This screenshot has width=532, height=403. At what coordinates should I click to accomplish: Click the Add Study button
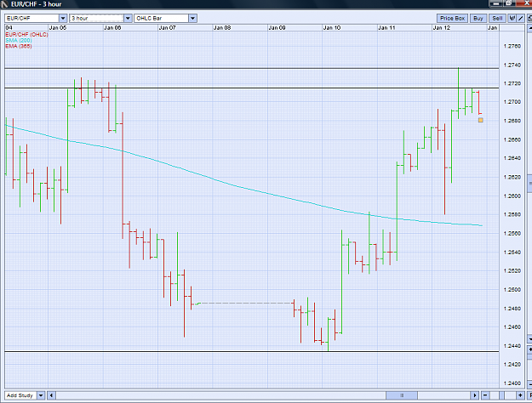point(20,395)
